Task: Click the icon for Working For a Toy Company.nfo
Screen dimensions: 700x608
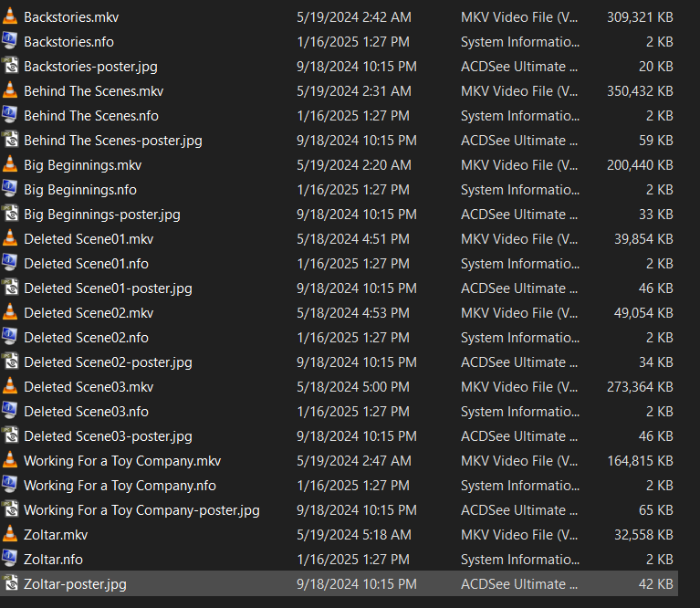Action: 10,485
